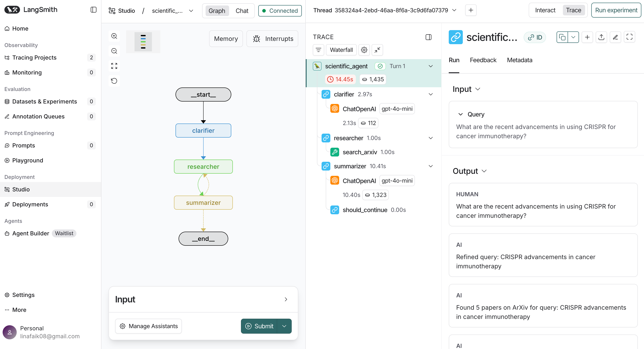The image size is (644, 349).
Task: Switch view toggle to Chat
Action: (242, 11)
